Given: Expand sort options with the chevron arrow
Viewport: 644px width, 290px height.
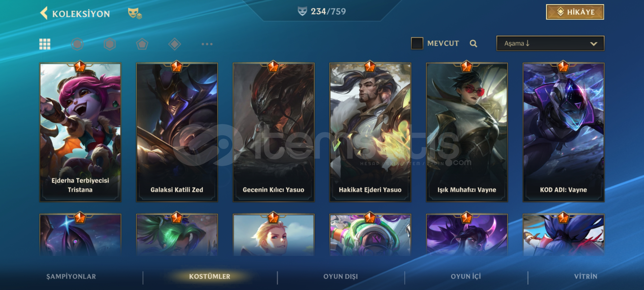Looking at the screenshot, I should click(x=594, y=44).
